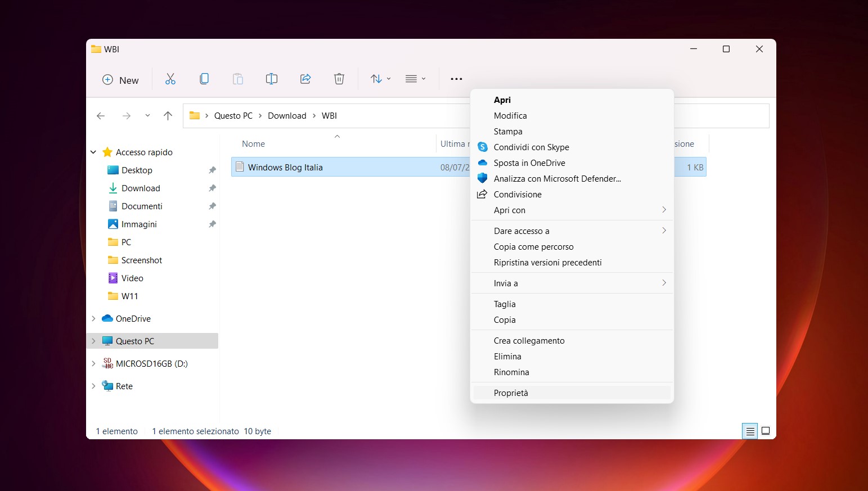This screenshot has height=491, width=868.
Task: Choose Sposta in OneDrive
Action: 572,163
